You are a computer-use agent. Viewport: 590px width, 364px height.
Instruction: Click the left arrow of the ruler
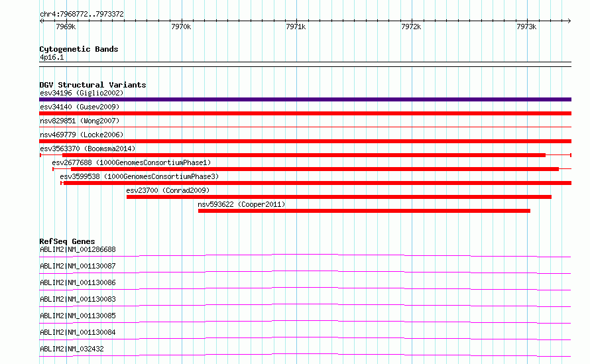click(x=41, y=21)
